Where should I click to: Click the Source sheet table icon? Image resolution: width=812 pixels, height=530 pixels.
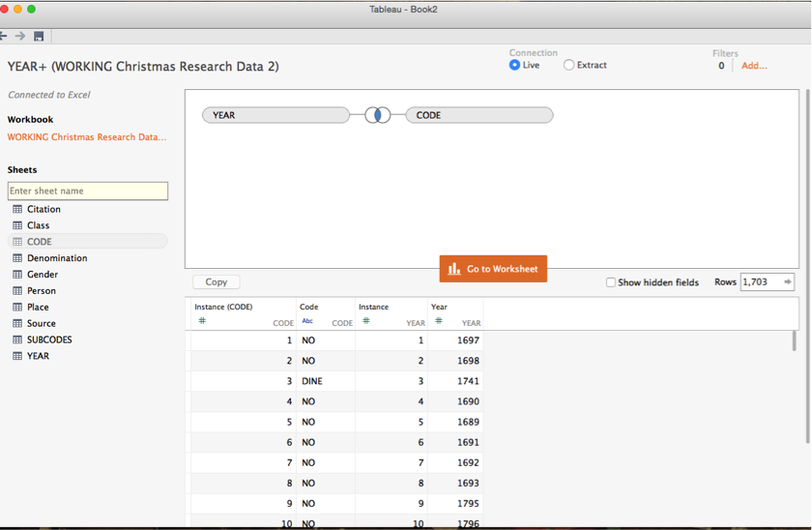pyautogui.click(x=17, y=323)
